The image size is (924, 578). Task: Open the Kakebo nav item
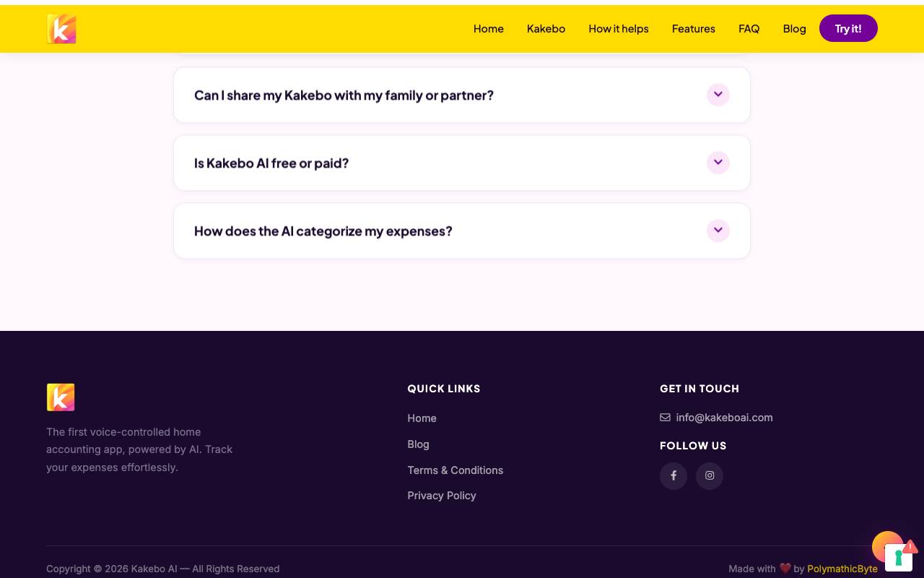tap(546, 29)
